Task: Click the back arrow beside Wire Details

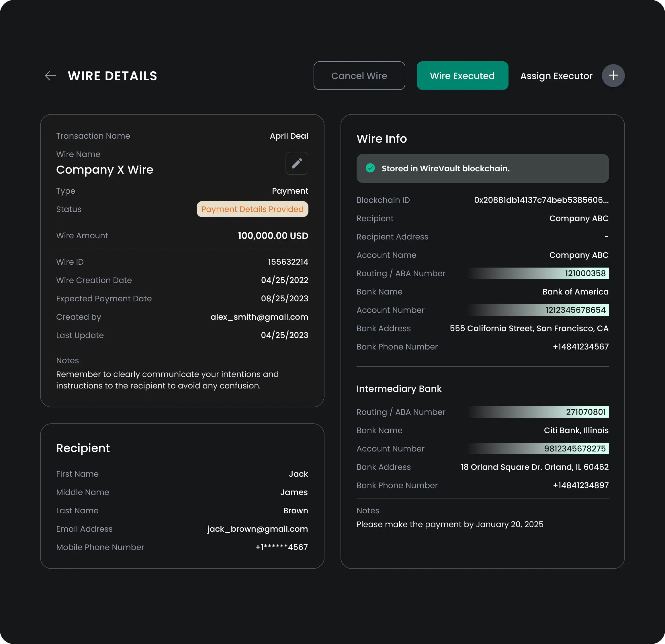Action: click(x=50, y=76)
